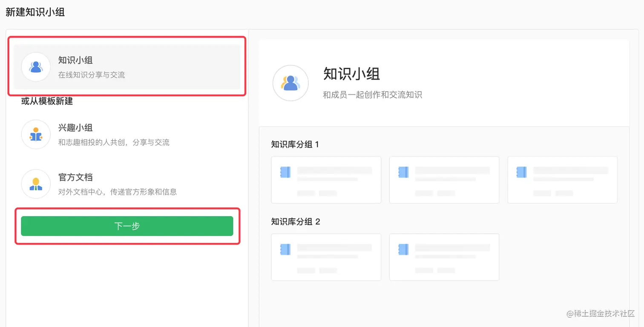Select the 知识小组 option card
This screenshot has height=327, width=644.
coord(127,67)
